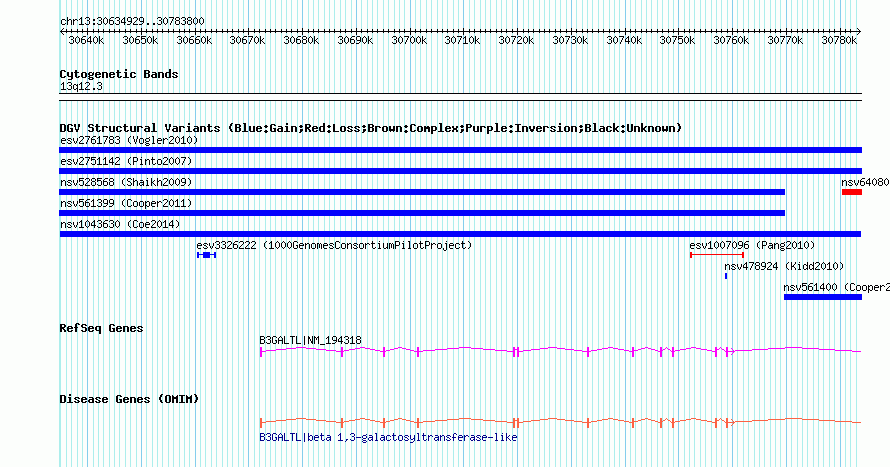Click the 30760k ruler tick label

point(732,40)
